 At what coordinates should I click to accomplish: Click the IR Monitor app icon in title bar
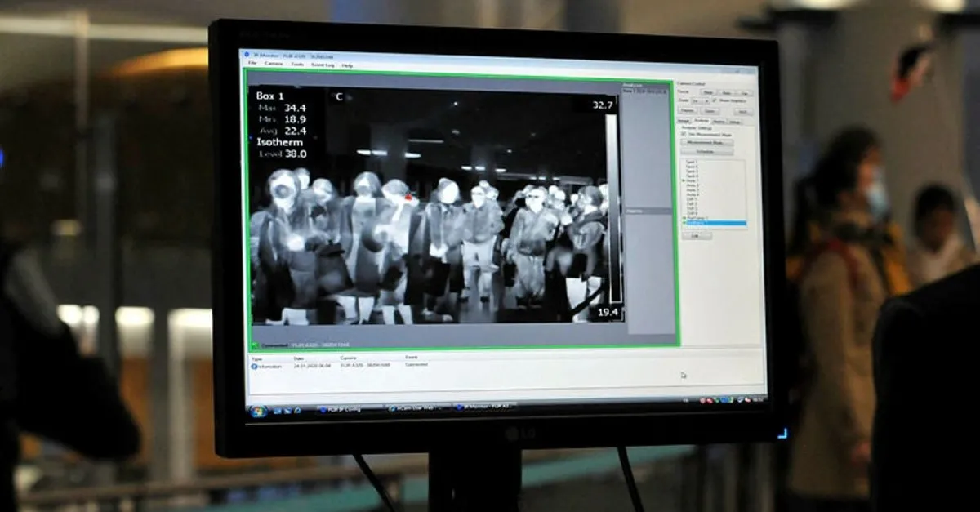[x=245, y=56]
